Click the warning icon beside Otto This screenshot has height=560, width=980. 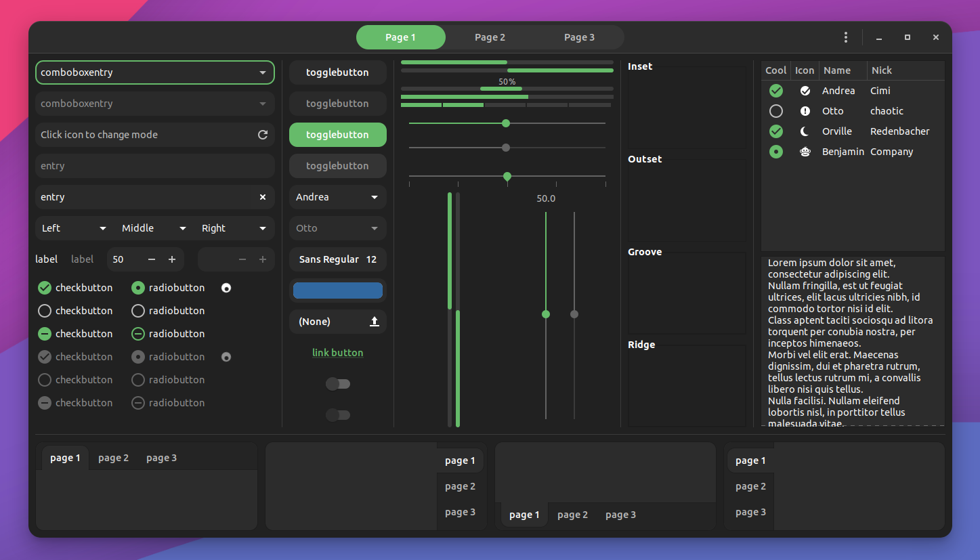[x=805, y=110]
